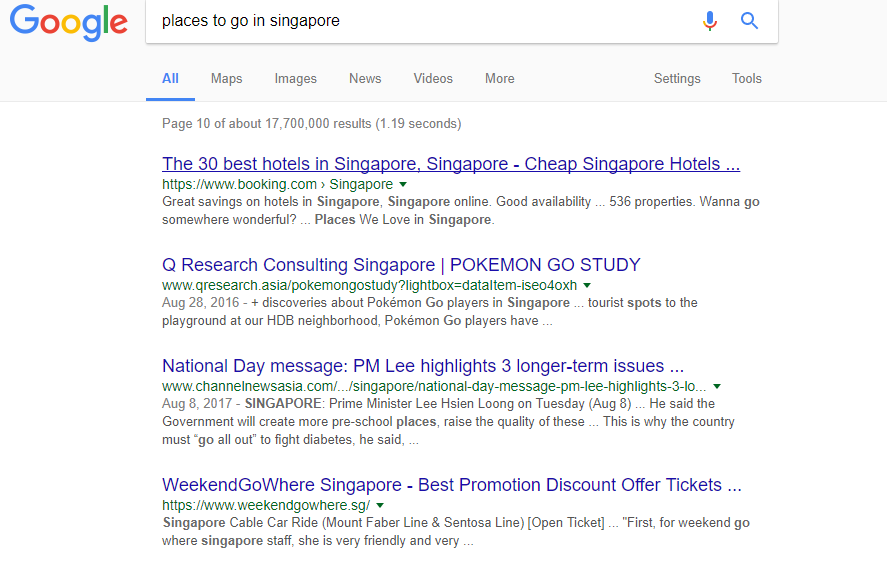887x572 pixels.
Task: Open Q Research Consulting Singapore Pokemon Go result
Action: [401, 265]
